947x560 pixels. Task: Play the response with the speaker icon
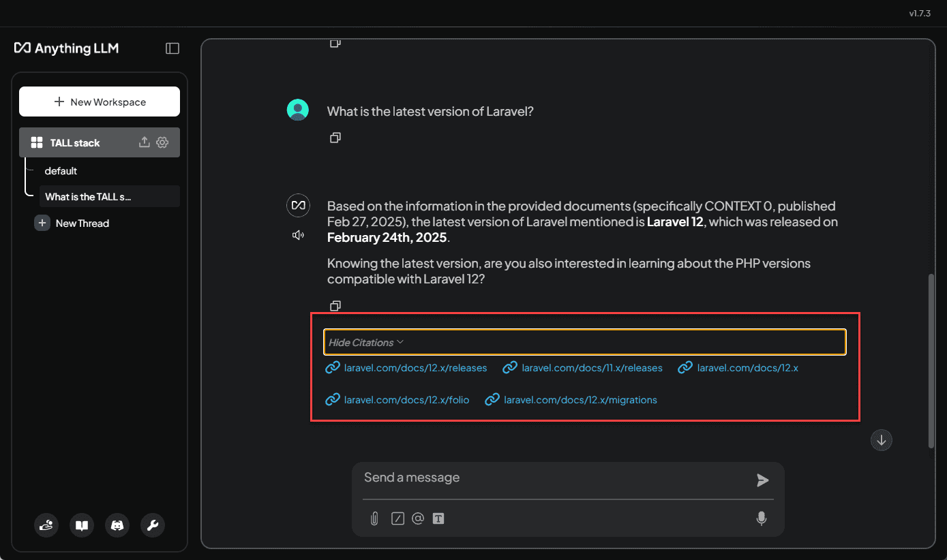click(x=298, y=235)
